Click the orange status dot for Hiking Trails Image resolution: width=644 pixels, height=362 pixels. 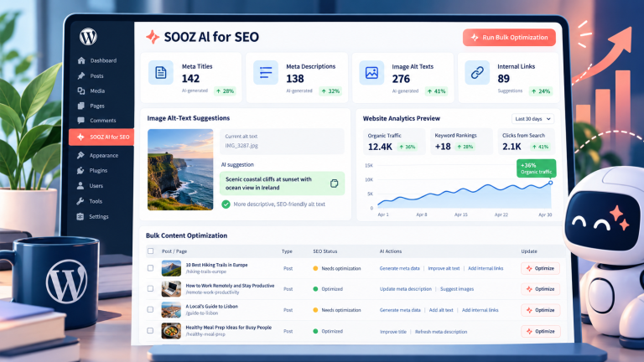click(315, 268)
